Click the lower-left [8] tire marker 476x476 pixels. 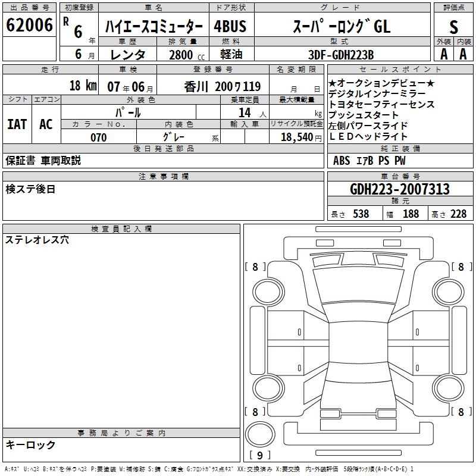point(255,412)
